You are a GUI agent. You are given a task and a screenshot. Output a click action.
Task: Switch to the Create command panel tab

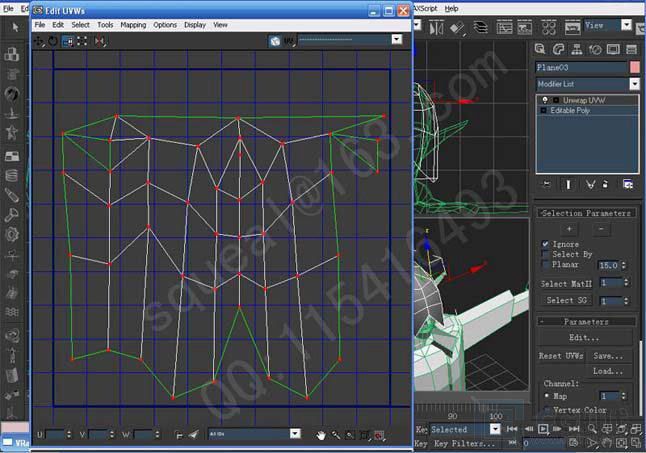[540, 49]
